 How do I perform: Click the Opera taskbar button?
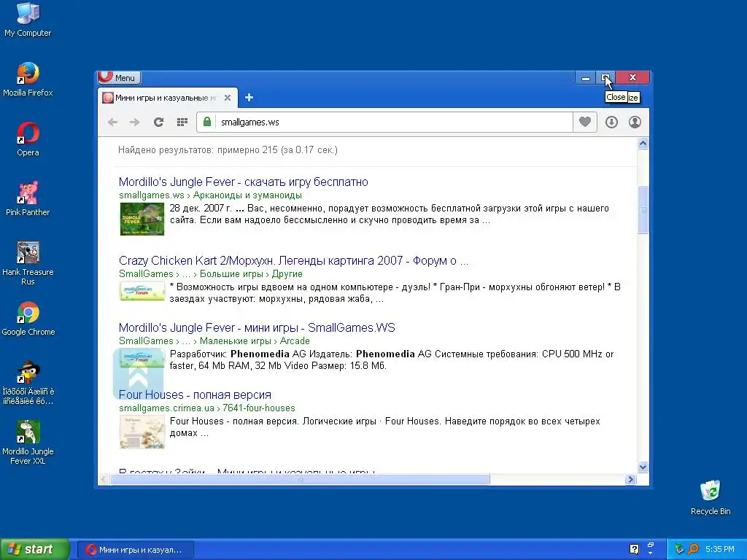(135, 550)
